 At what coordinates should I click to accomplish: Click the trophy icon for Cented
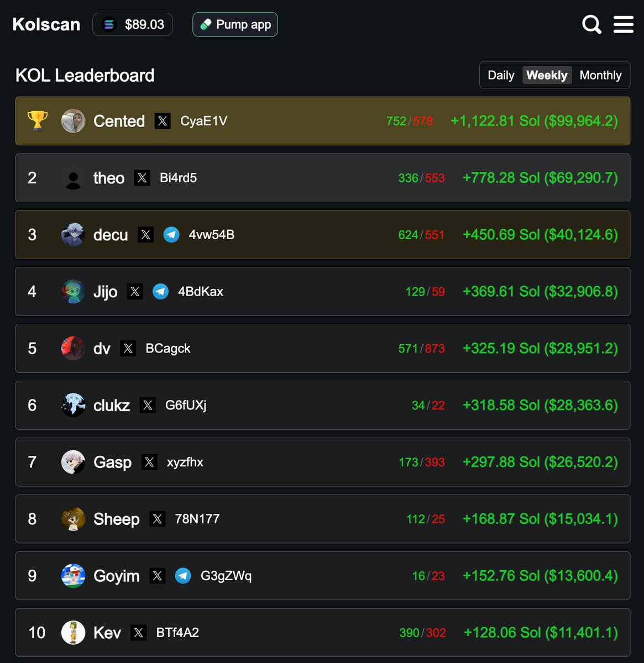(38, 120)
